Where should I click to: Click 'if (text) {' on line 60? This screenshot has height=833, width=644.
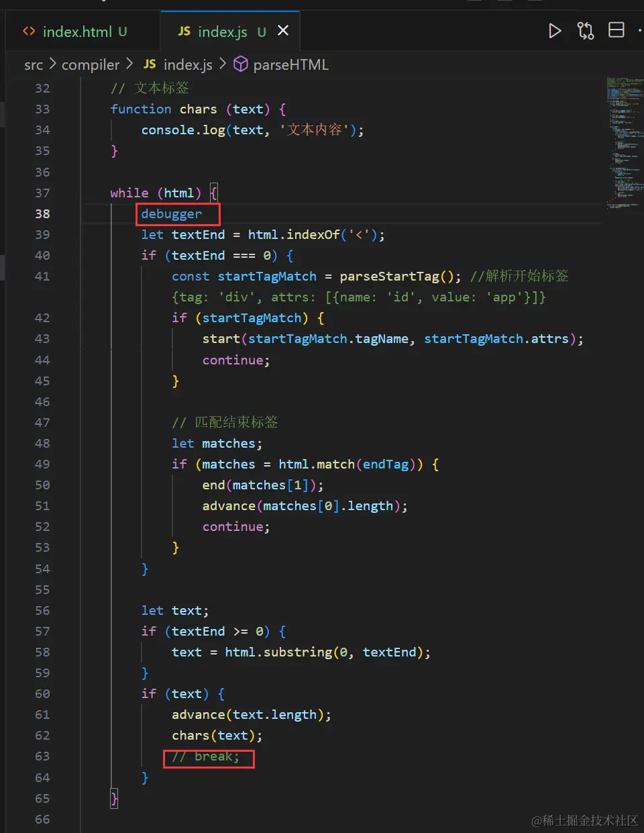182,694
